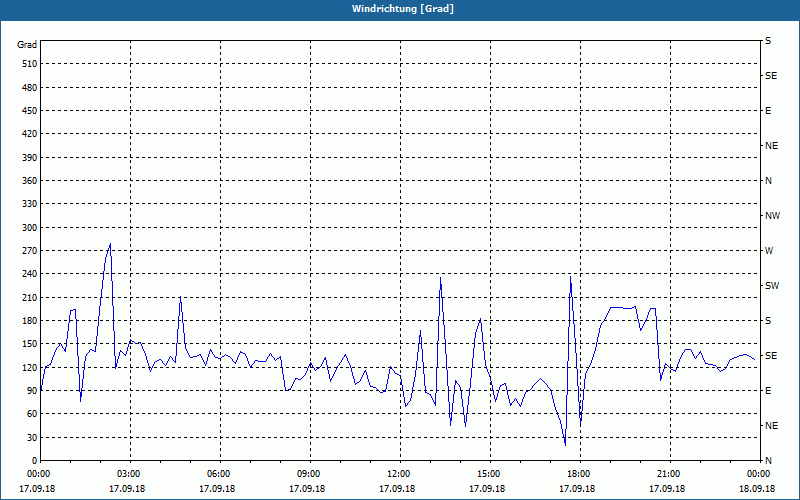Select the NE compass label at 30 level
Image resolution: width=800 pixels, height=500 pixels.
pos(771,426)
